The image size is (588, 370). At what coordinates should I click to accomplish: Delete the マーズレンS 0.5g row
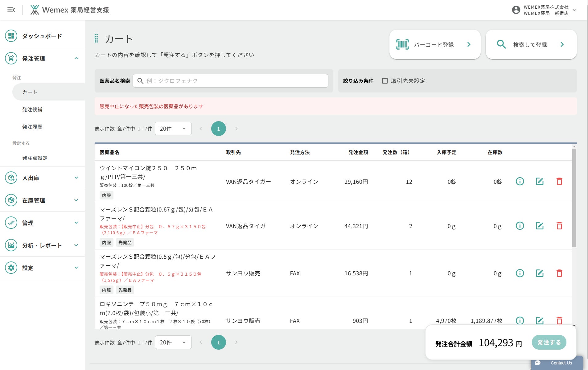pos(559,273)
